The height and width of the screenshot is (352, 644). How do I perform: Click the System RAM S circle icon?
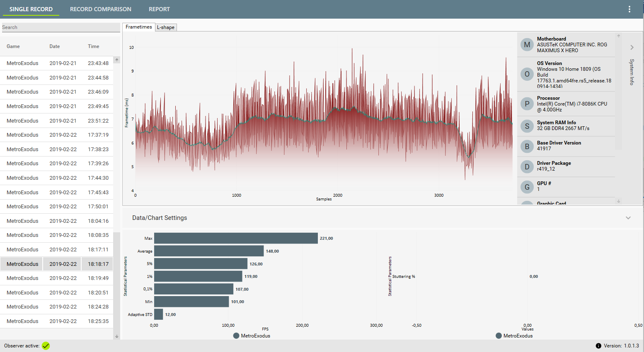pos(527,126)
